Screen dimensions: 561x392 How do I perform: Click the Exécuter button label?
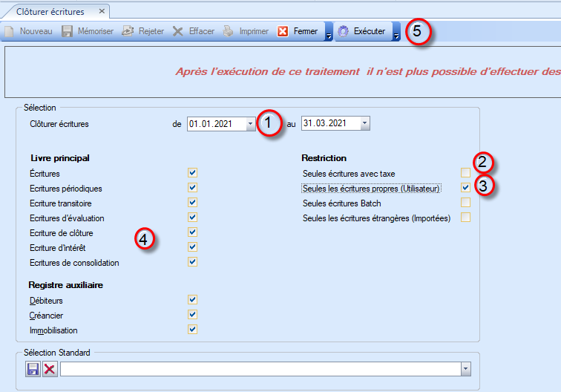(x=370, y=31)
